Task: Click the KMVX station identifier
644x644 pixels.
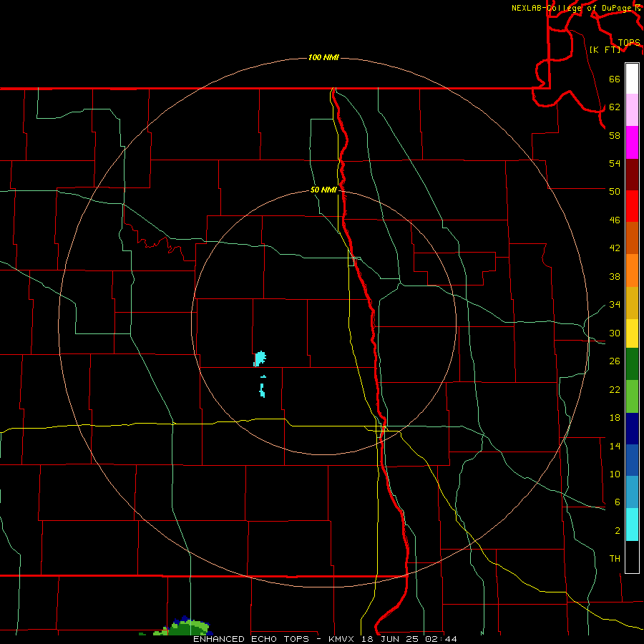Action: coord(341,639)
